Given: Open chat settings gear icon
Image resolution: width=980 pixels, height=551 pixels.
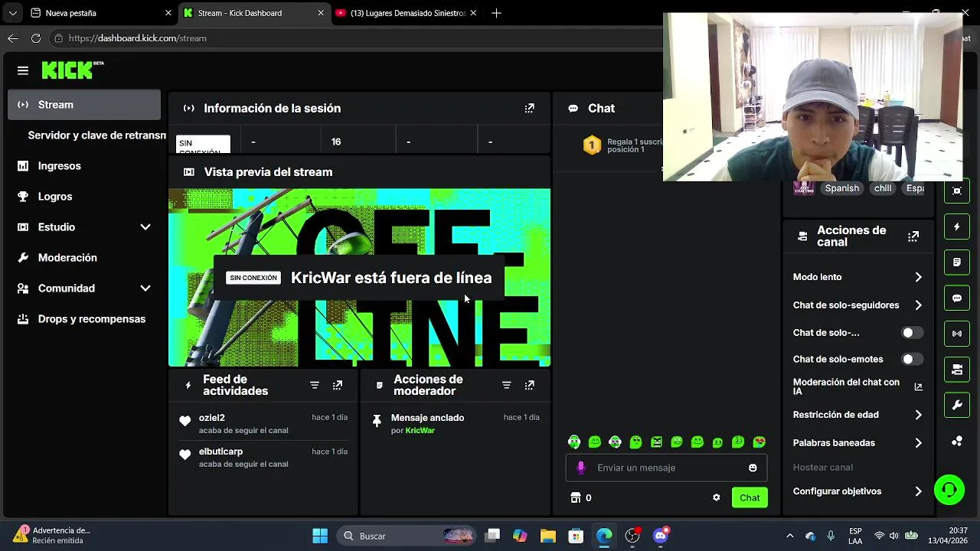Looking at the screenshot, I should tap(717, 497).
